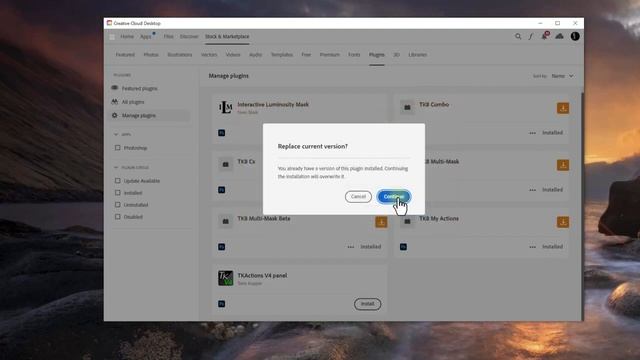
Task: Open the Sort by Name dropdown
Action: tap(562, 76)
